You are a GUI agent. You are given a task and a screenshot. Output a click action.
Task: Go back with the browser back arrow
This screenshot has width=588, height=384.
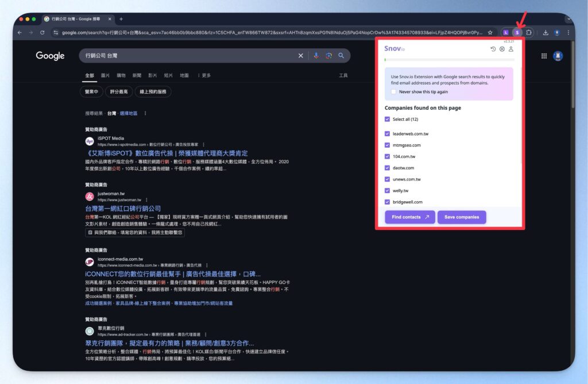click(20, 33)
